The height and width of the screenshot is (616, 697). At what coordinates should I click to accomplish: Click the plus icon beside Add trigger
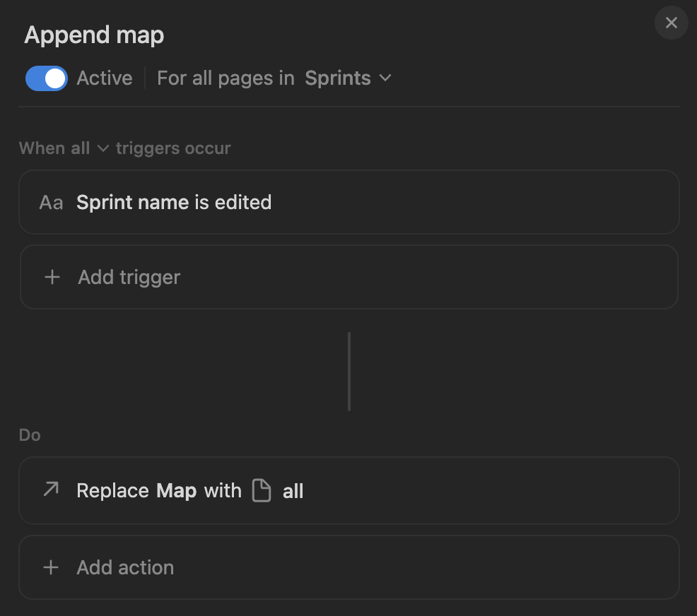[x=52, y=277]
